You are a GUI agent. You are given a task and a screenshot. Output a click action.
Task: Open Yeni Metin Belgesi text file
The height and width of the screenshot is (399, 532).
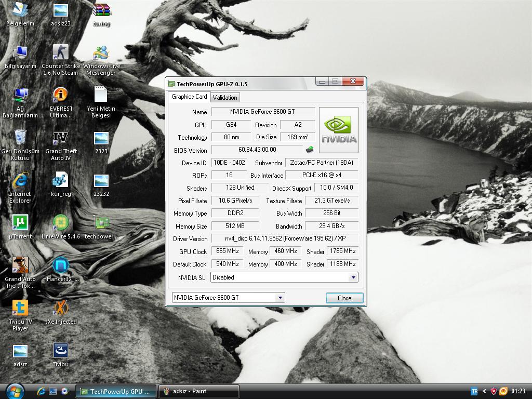click(101, 102)
